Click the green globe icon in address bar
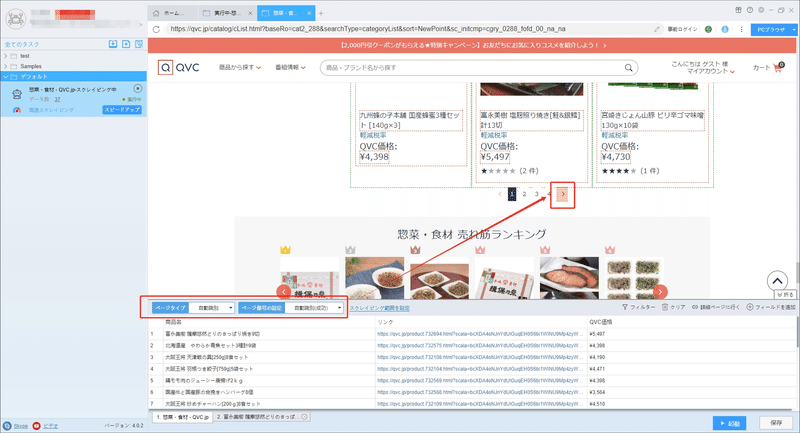 (x=708, y=29)
